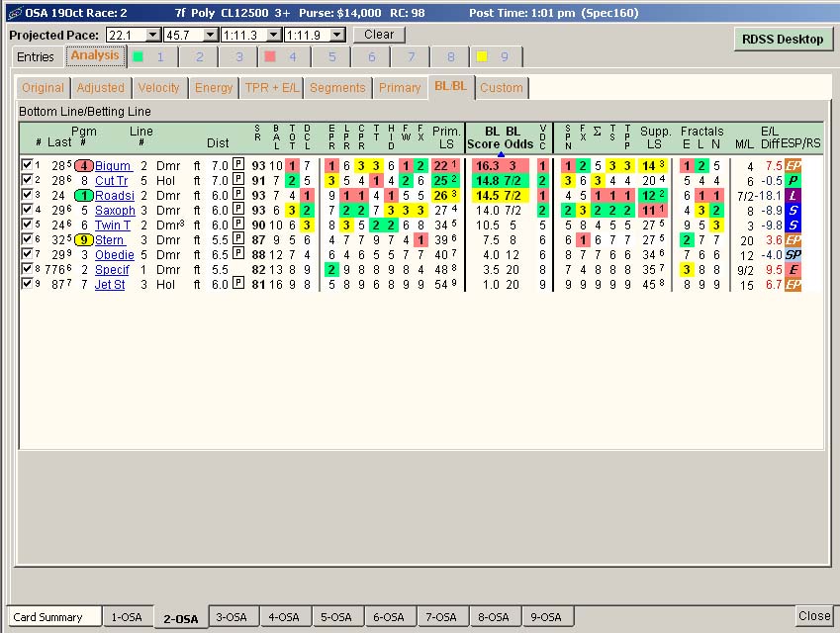Click the RDSS Desktop button
The image size is (840, 633).
click(x=783, y=40)
